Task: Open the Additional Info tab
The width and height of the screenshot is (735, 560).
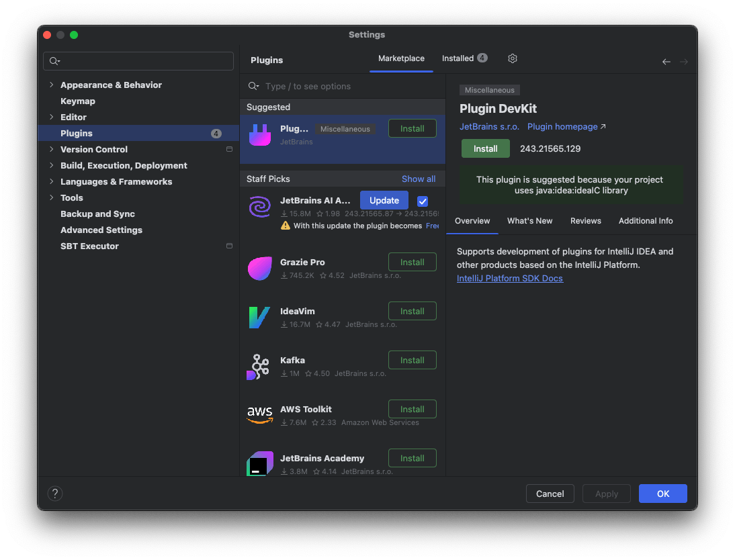Action: coord(646,221)
